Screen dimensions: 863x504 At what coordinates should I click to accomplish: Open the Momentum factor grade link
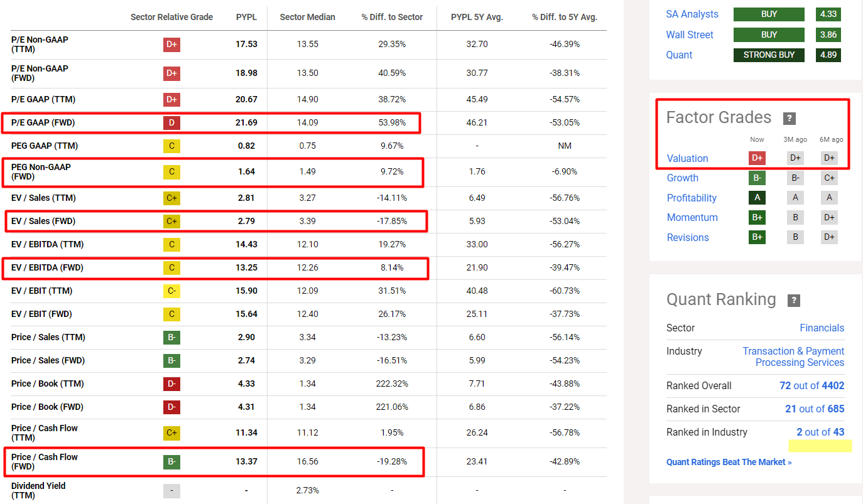click(692, 217)
